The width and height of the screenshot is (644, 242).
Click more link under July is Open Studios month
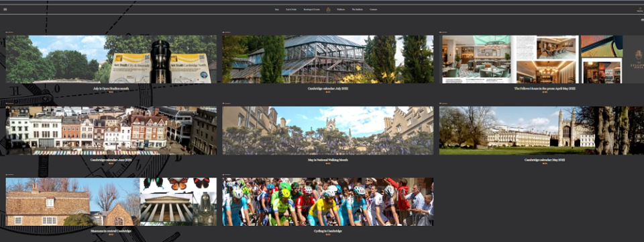pos(111,92)
